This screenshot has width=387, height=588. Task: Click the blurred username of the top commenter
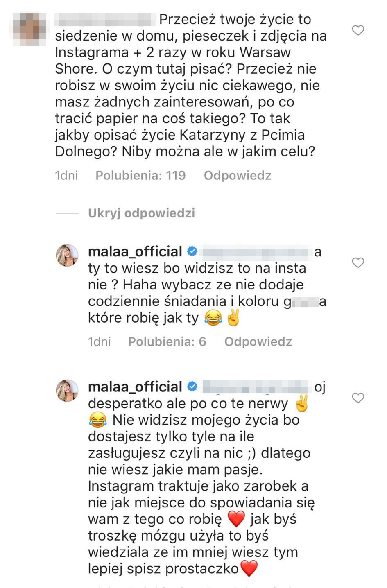(105, 20)
